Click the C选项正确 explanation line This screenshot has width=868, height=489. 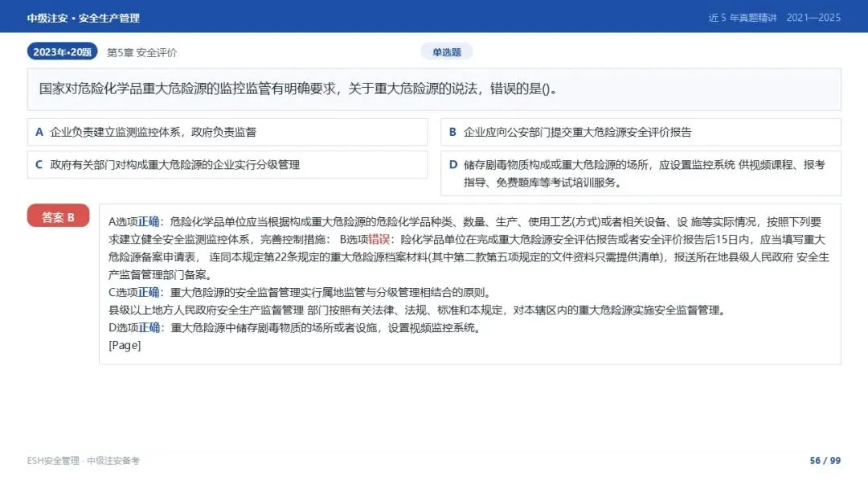[300, 293]
